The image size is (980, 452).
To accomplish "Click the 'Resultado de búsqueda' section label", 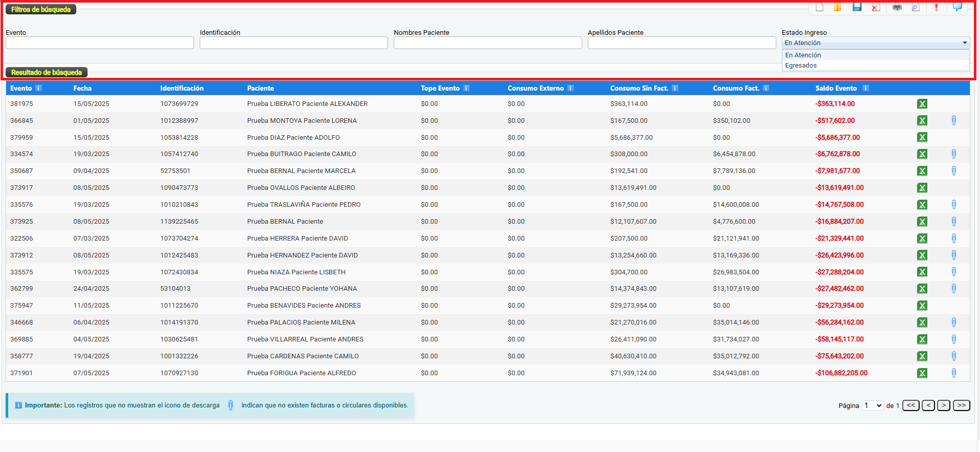I will coord(47,72).
